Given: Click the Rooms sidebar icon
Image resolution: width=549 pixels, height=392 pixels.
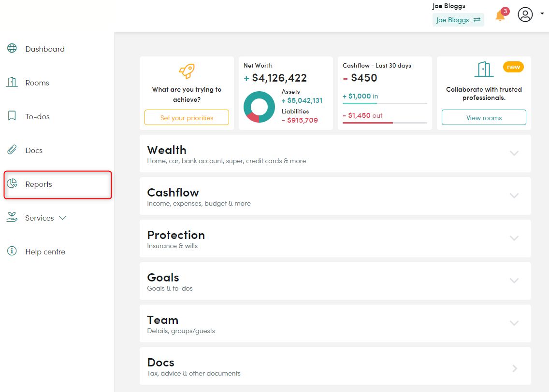Looking at the screenshot, I should [x=11, y=82].
